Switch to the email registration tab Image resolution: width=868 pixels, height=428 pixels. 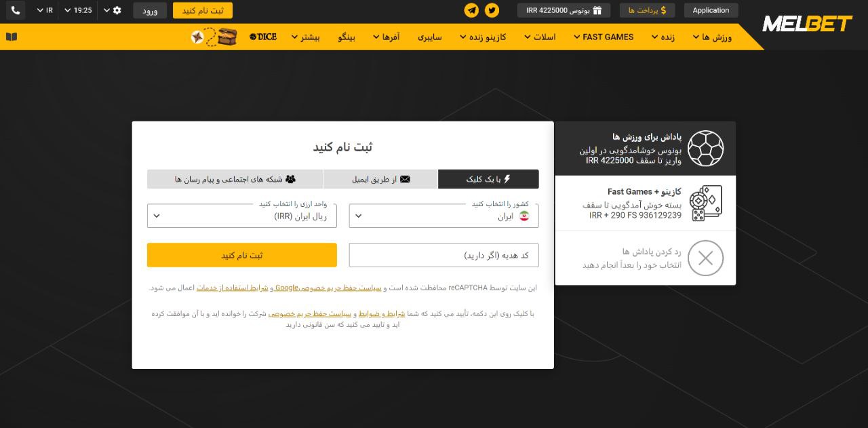(x=380, y=178)
